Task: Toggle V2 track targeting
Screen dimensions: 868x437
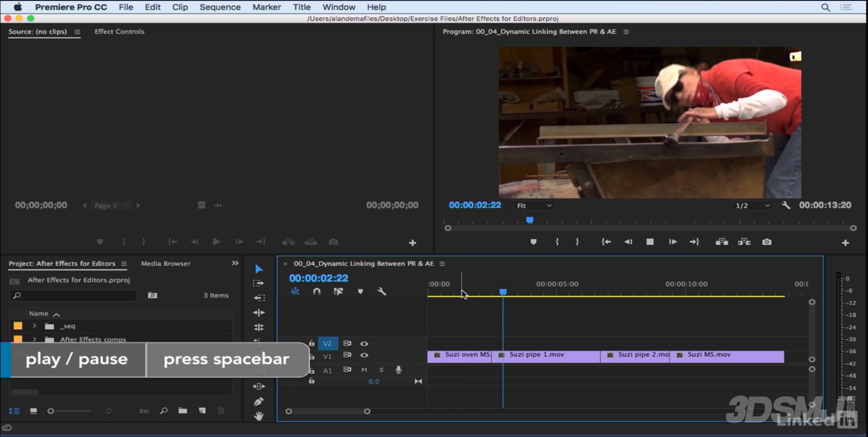Action: click(x=327, y=344)
